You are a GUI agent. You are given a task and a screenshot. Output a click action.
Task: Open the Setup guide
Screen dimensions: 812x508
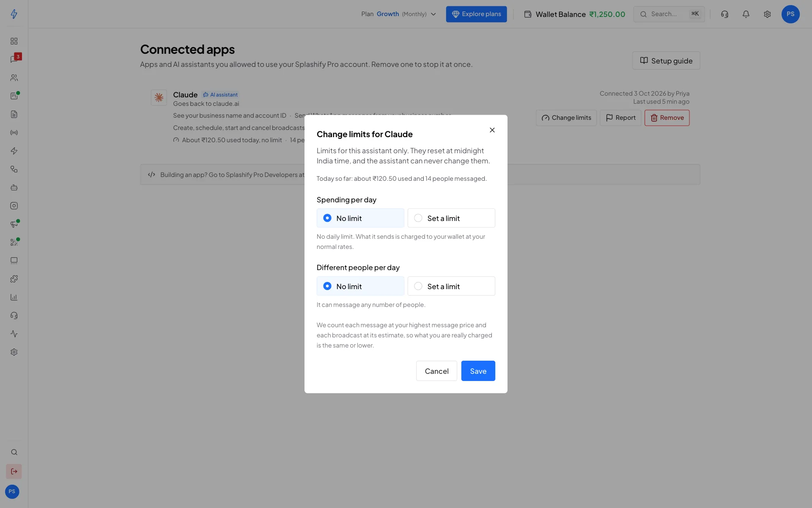click(x=666, y=61)
